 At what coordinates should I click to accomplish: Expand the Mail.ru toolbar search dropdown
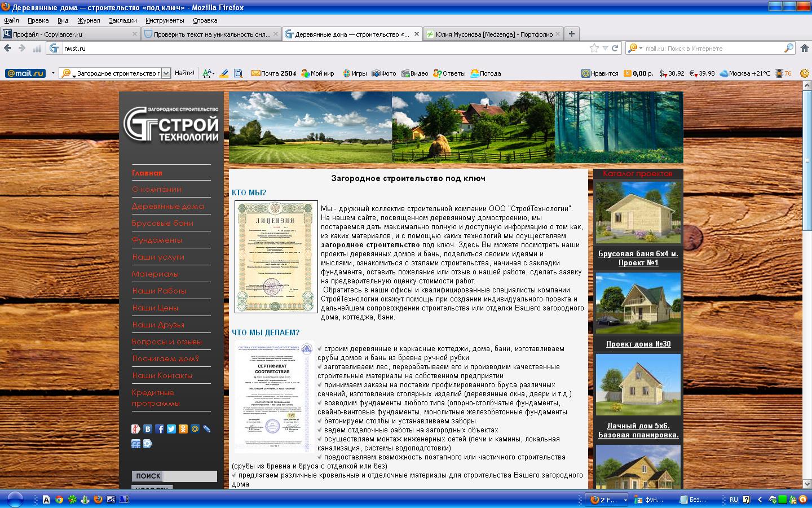tap(166, 73)
